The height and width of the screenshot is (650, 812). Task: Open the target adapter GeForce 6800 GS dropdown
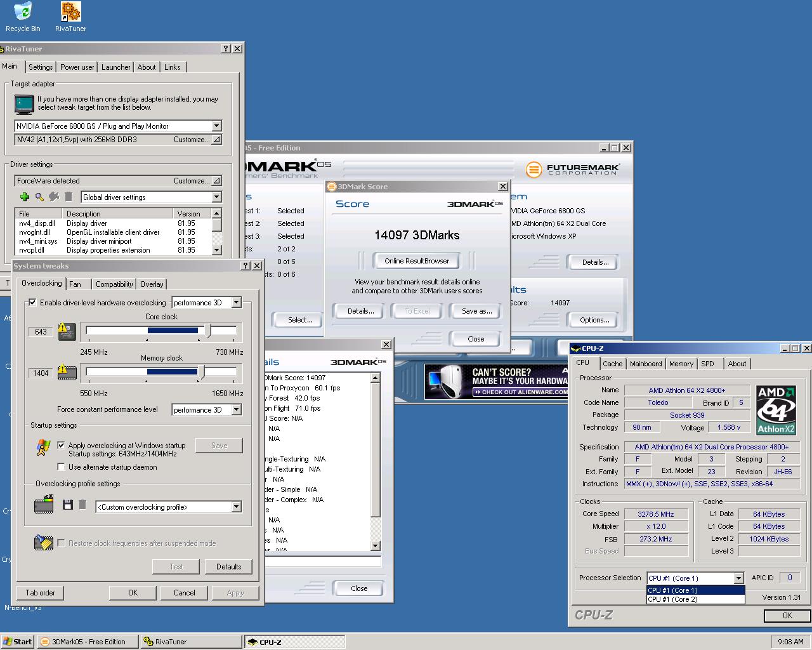(x=216, y=126)
